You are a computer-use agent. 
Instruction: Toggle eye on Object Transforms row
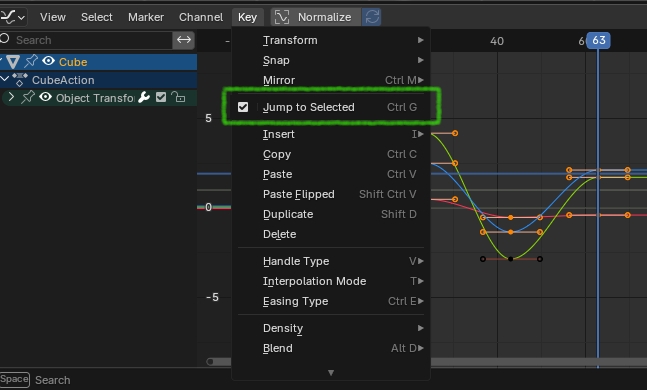[45, 97]
